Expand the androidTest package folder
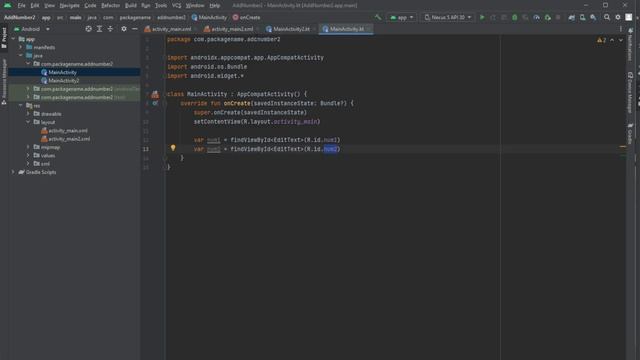This screenshot has width=640, height=360. [28, 89]
